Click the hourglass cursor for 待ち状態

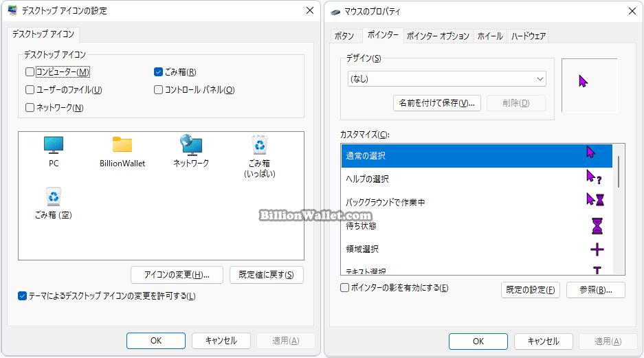597,226
